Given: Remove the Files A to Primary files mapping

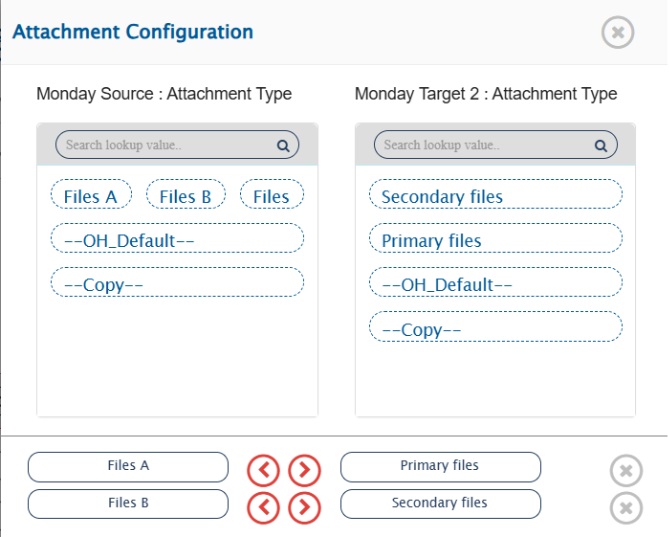Looking at the screenshot, I should [x=625, y=470].
